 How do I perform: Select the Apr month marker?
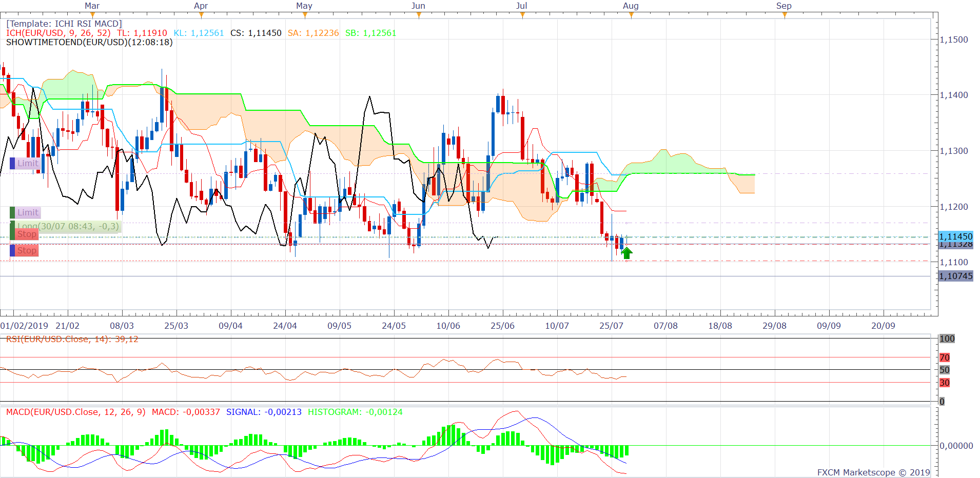pyautogui.click(x=201, y=6)
